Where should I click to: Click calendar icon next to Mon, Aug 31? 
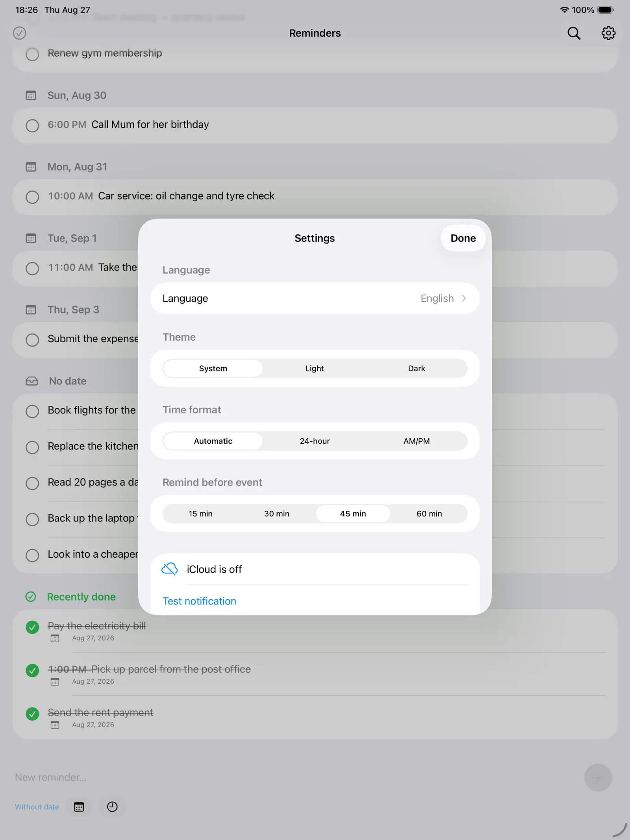(31, 167)
